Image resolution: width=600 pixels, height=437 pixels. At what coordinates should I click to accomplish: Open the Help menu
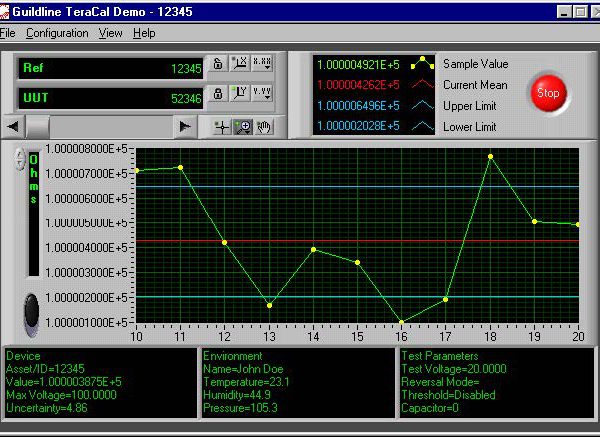(x=144, y=33)
